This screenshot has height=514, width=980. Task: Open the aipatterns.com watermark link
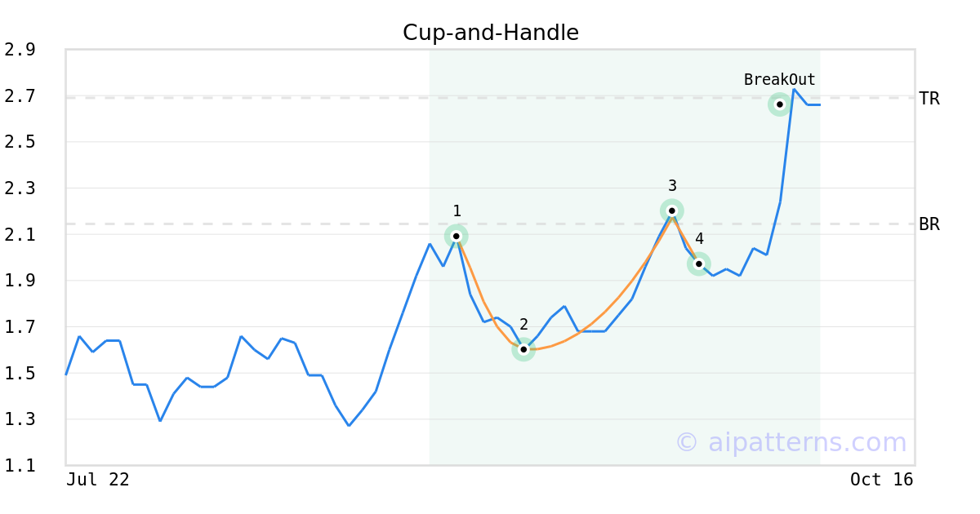(x=791, y=442)
